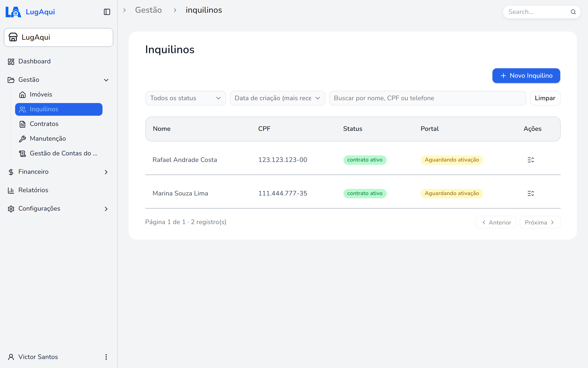Click the Relatórios bar chart icon

(11, 190)
